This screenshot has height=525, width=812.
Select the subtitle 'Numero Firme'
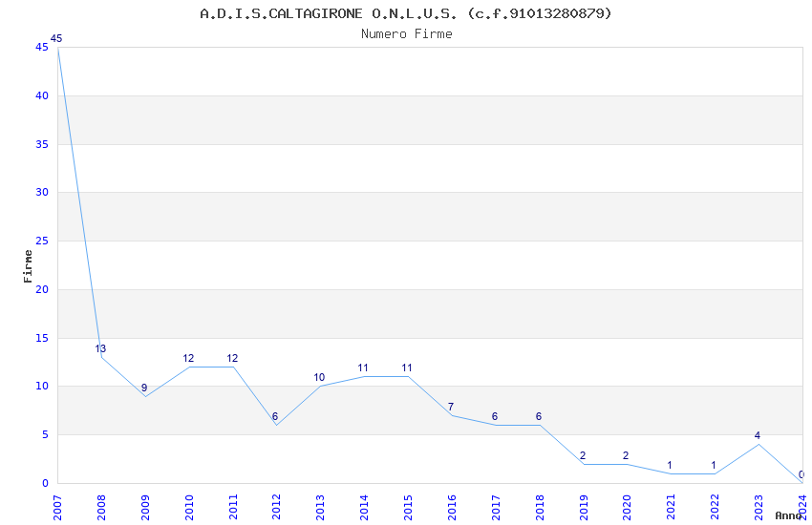click(407, 34)
